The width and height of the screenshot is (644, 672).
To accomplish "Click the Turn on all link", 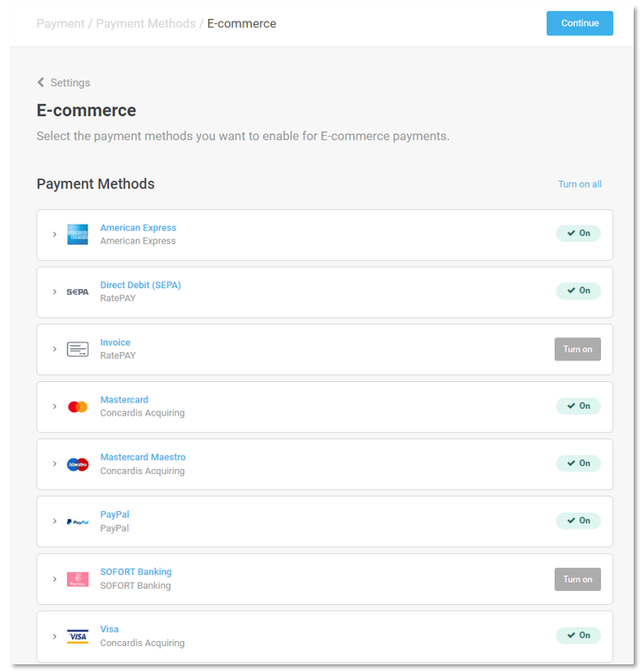I will click(580, 184).
